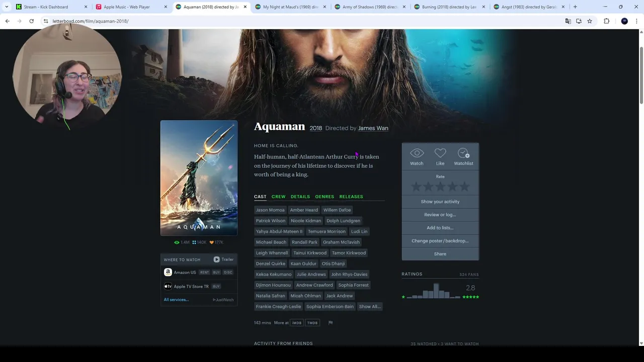Click the browser address bar URL
644x362 pixels.
pos(91,21)
